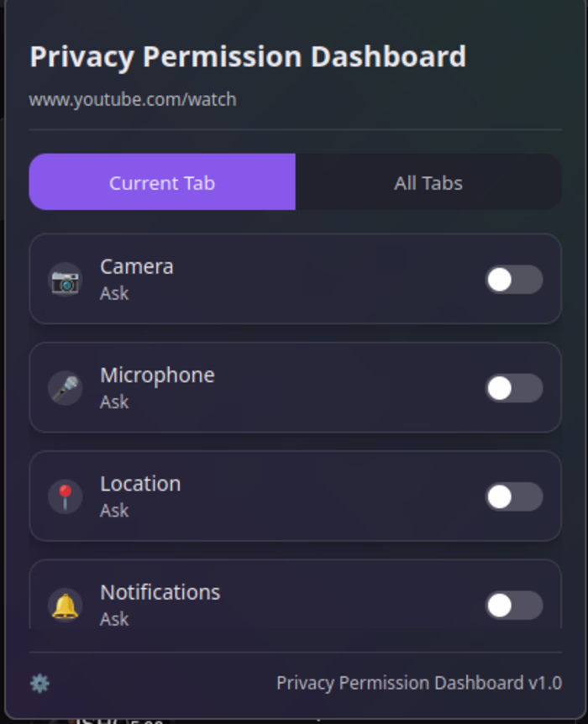Change the Microphone 'Ask' setting

pos(114,401)
